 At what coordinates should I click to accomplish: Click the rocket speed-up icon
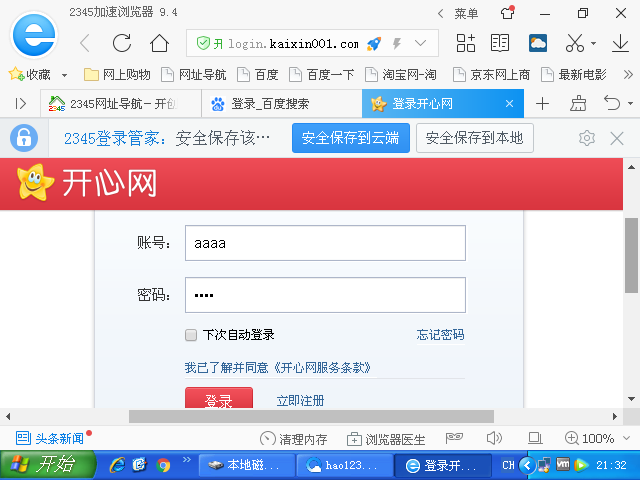[x=374, y=43]
